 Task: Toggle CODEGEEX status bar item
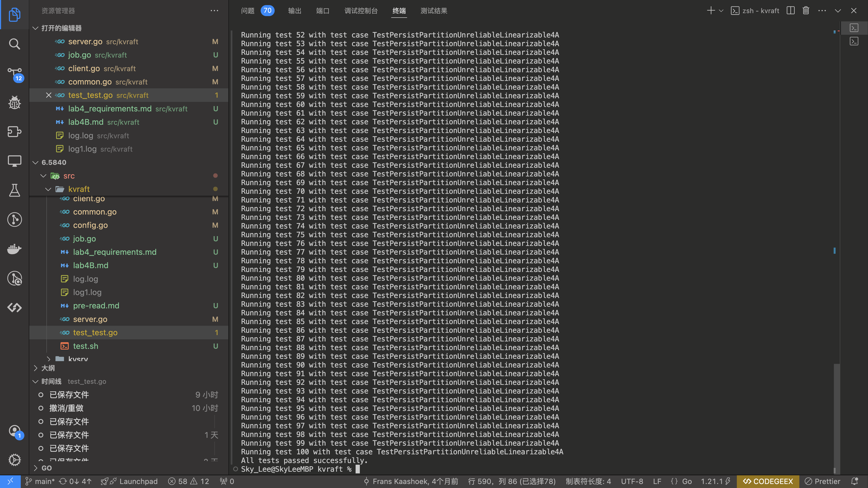pyautogui.click(x=768, y=481)
